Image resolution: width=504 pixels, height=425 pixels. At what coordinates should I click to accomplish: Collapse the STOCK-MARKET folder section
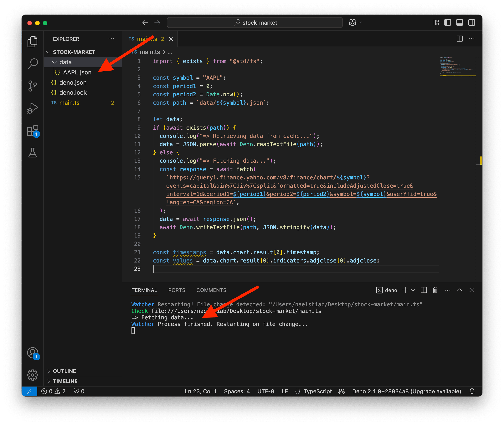[83, 52]
